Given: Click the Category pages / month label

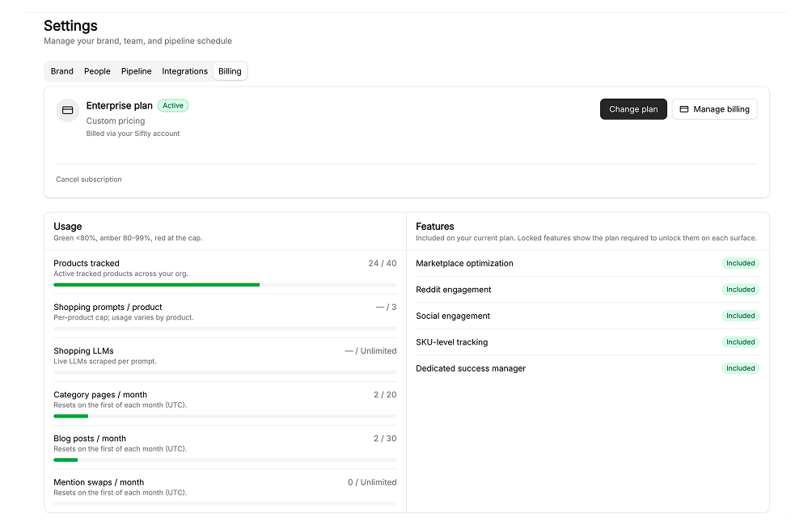Looking at the screenshot, I should click(100, 395).
